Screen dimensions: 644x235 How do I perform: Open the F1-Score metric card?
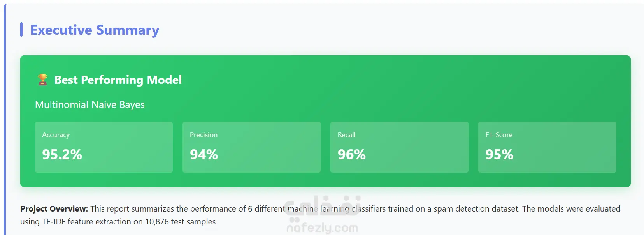(547, 147)
